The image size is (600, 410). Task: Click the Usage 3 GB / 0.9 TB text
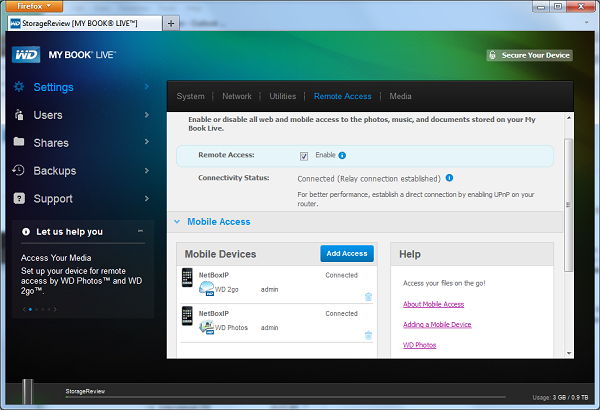pyautogui.click(x=560, y=397)
